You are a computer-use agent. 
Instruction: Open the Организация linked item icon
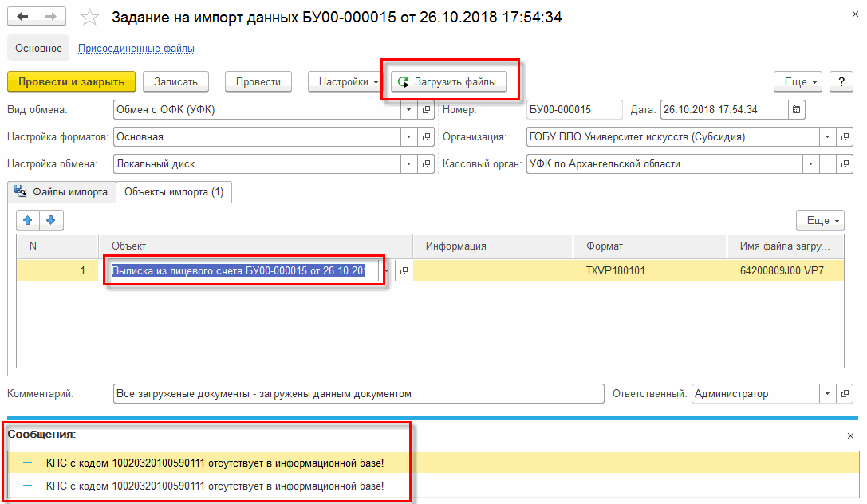click(845, 136)
